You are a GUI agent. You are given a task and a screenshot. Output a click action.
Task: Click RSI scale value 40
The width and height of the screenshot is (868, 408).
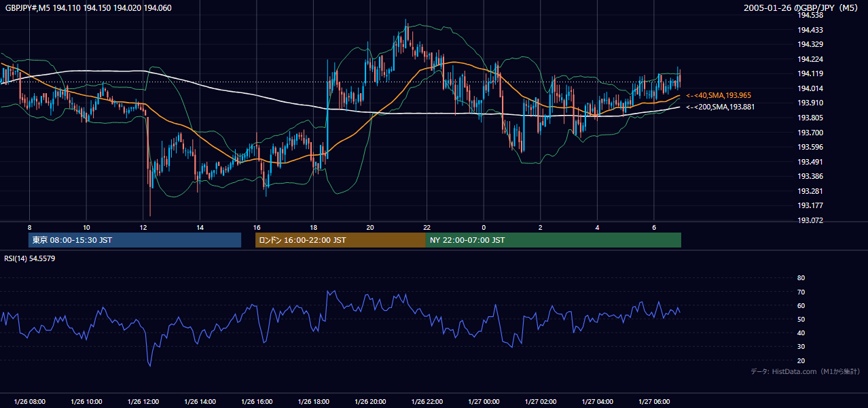pyautogui.click(x=801, y=333)
